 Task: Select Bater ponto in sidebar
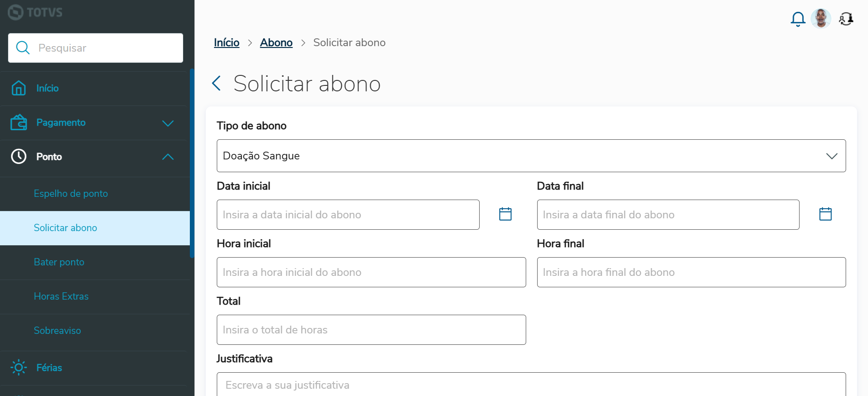[59, 262]
